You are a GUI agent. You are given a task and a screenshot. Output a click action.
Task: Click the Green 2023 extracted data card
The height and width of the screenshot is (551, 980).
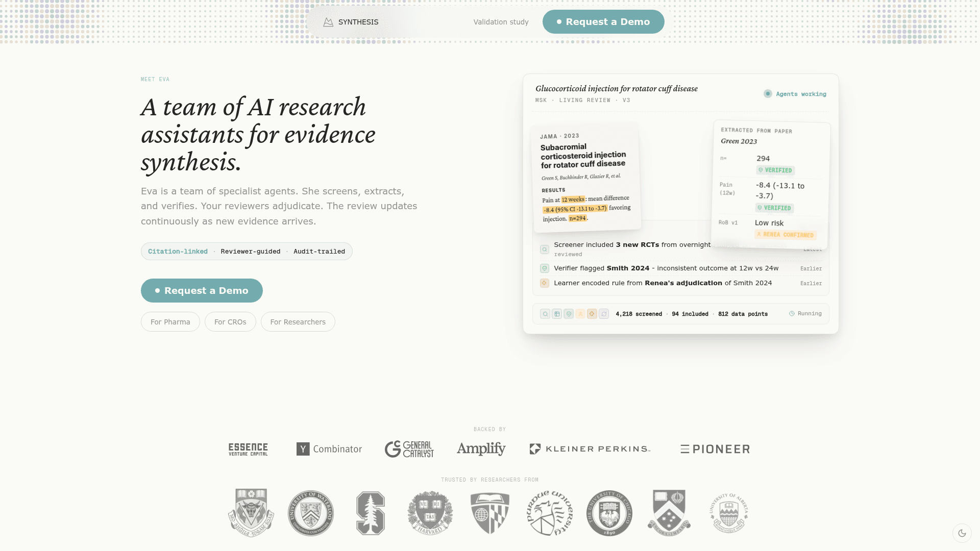(771, 185)
